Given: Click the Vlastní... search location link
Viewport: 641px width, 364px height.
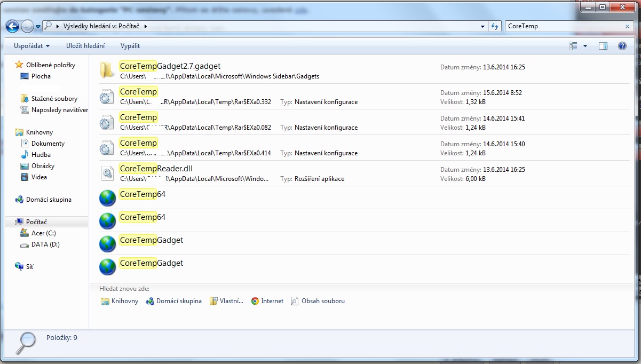Looking at the screenshot, I should click(226, 301).
